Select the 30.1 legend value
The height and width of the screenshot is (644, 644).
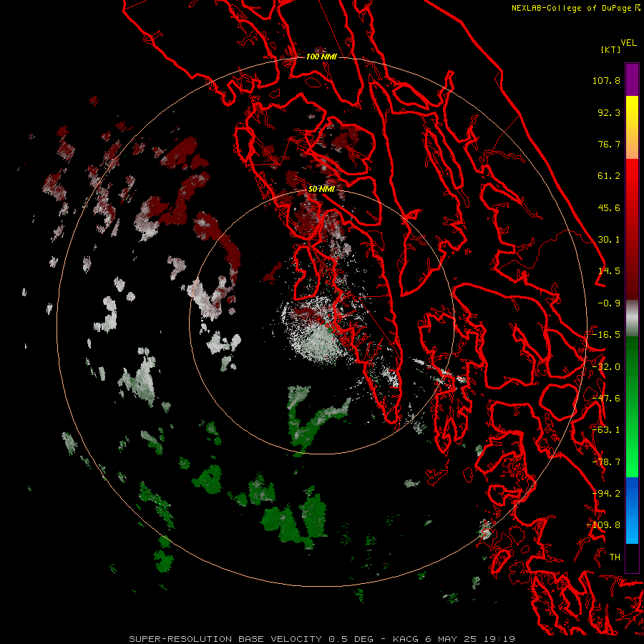click(609, 240)
